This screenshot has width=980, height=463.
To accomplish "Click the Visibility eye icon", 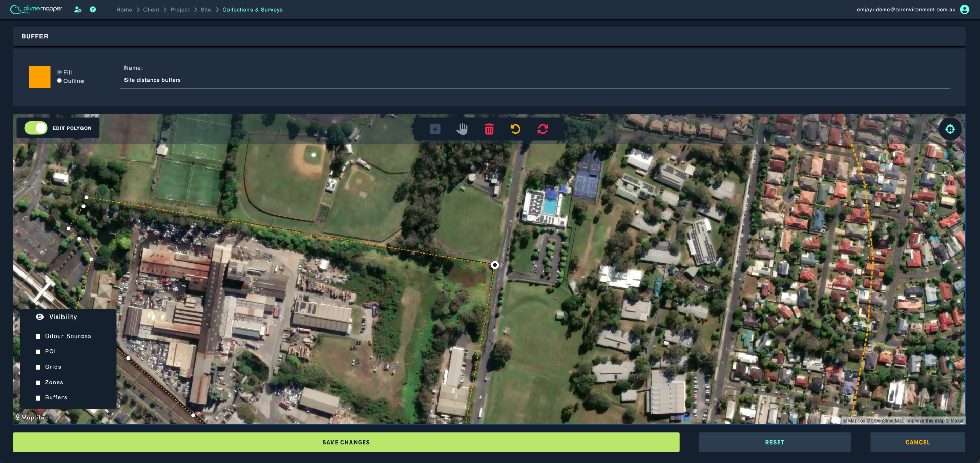I will (39, 317).
